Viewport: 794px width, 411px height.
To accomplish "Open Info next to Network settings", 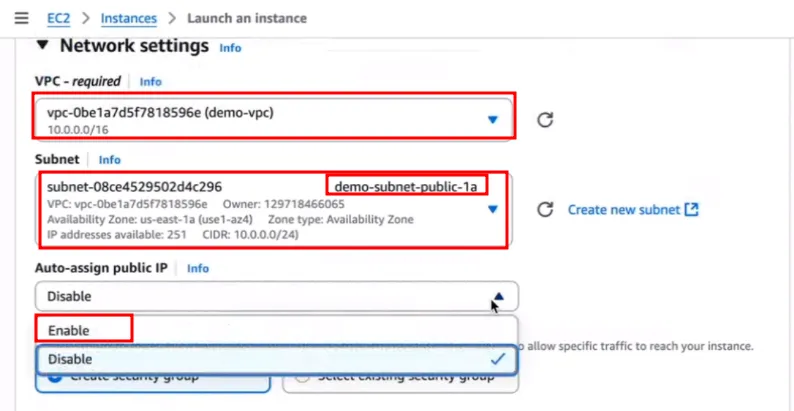I will click(230, 48).
